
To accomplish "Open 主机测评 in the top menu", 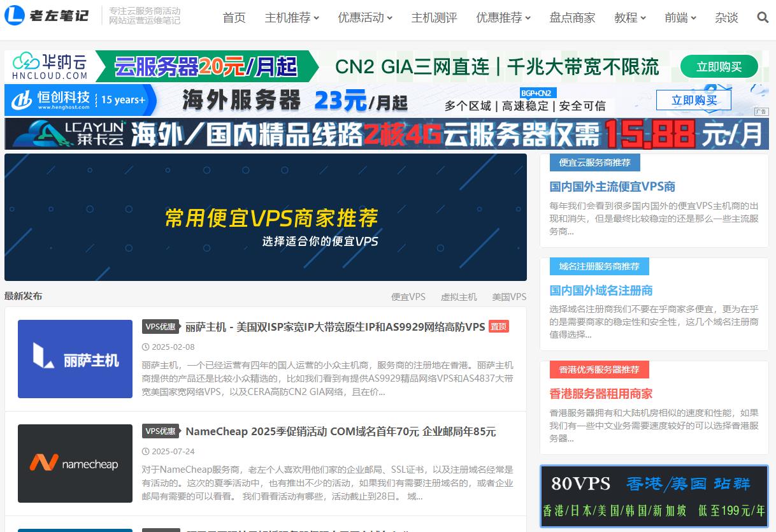I will (434, 18).
